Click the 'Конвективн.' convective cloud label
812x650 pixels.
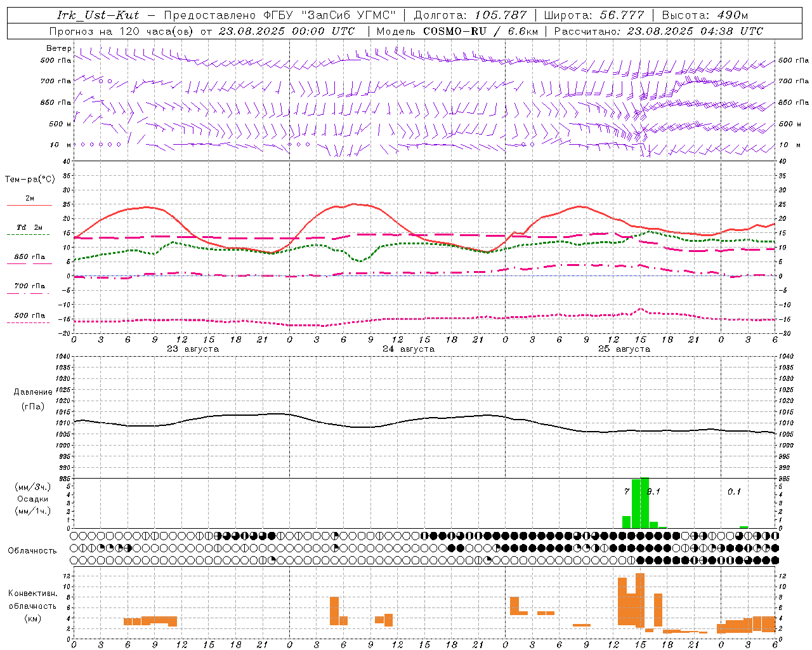(32, 594)
